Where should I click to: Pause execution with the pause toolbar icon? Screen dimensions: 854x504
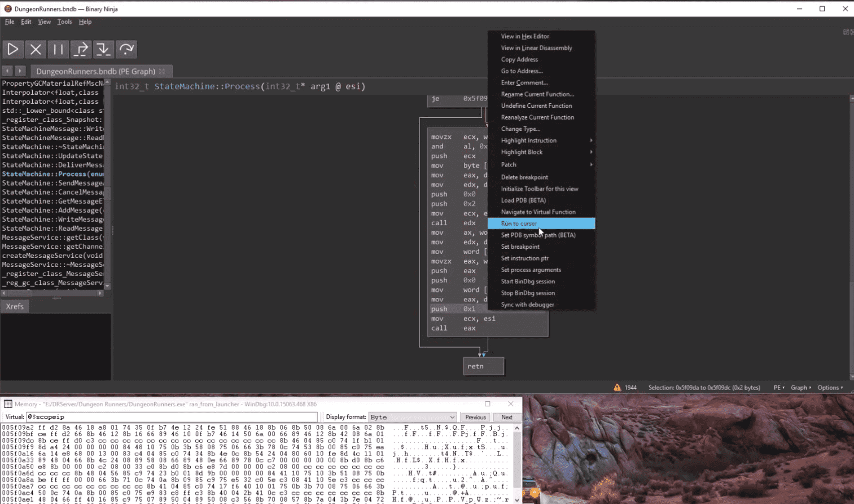click(x=58, y=49)
